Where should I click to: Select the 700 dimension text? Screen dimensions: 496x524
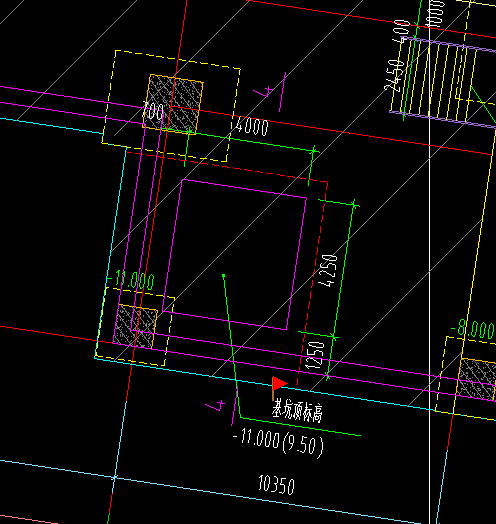[153, 111]
